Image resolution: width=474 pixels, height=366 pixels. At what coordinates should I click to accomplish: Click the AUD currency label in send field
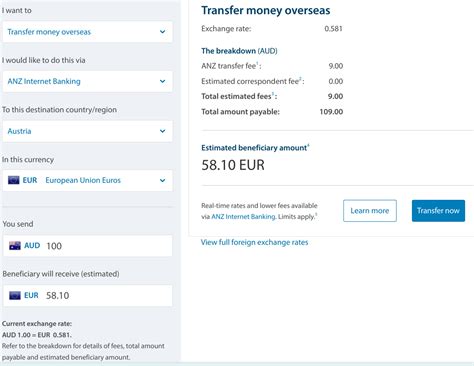(32, 246)
